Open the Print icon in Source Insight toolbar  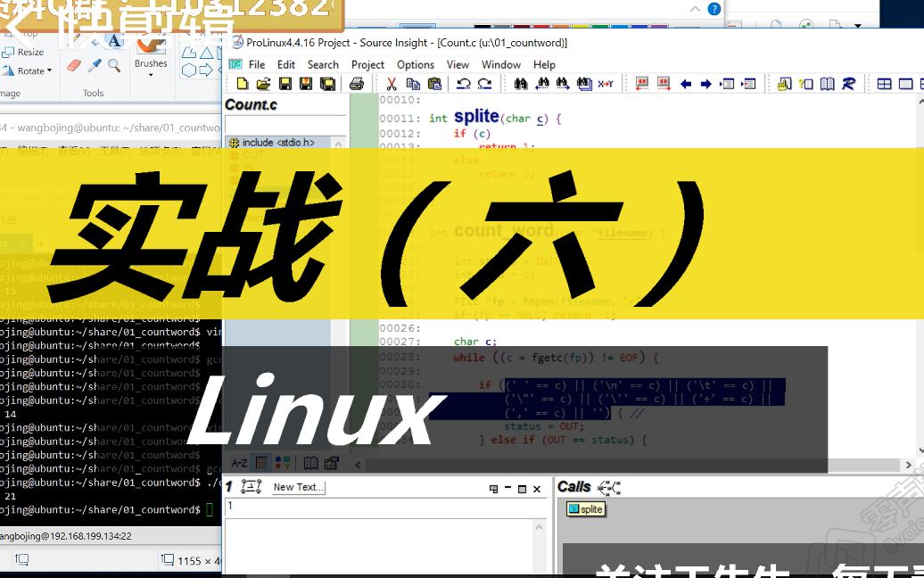click(x=356, y=83)
